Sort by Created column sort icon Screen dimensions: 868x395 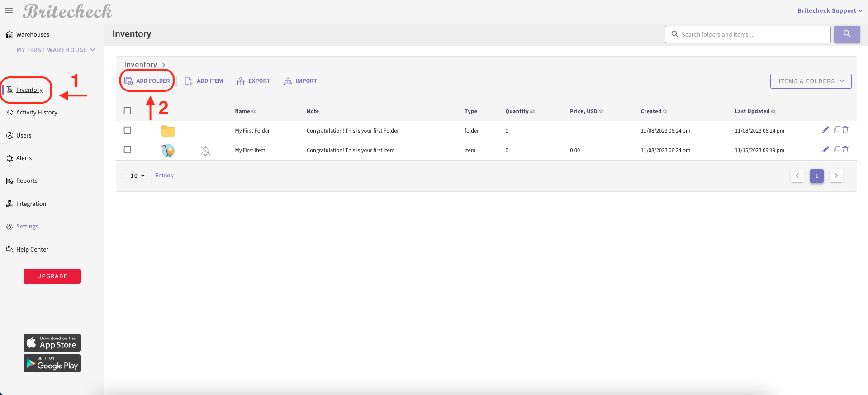(x=664, y=111)
